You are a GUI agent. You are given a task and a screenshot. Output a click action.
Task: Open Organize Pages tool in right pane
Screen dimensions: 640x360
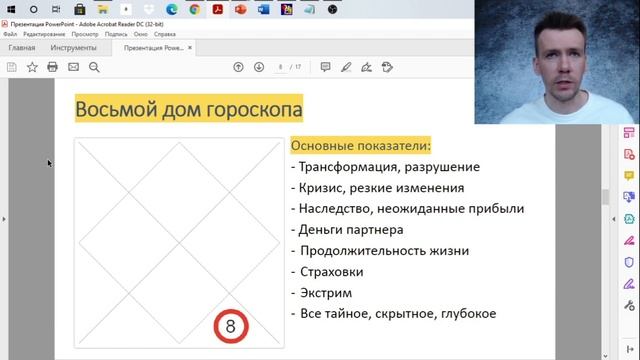[x=629, y=133]
